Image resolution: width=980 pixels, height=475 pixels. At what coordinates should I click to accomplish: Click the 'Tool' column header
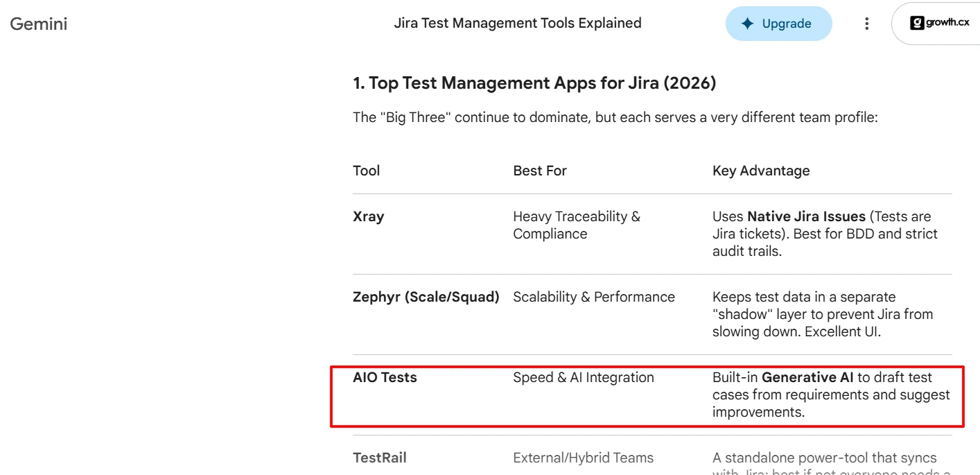pos(367,171)
